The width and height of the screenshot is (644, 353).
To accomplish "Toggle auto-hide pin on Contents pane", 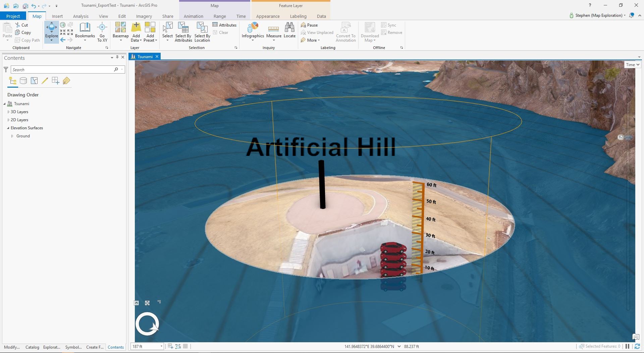I will click(x=117, y=57).
